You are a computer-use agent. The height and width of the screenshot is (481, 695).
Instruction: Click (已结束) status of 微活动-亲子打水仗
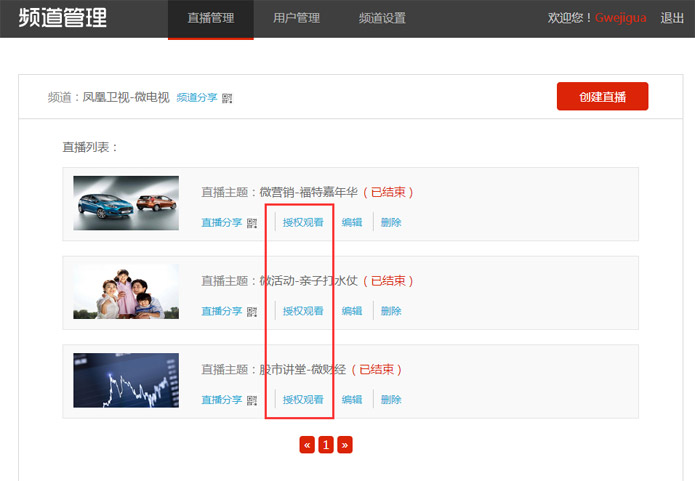pos(388,281)
